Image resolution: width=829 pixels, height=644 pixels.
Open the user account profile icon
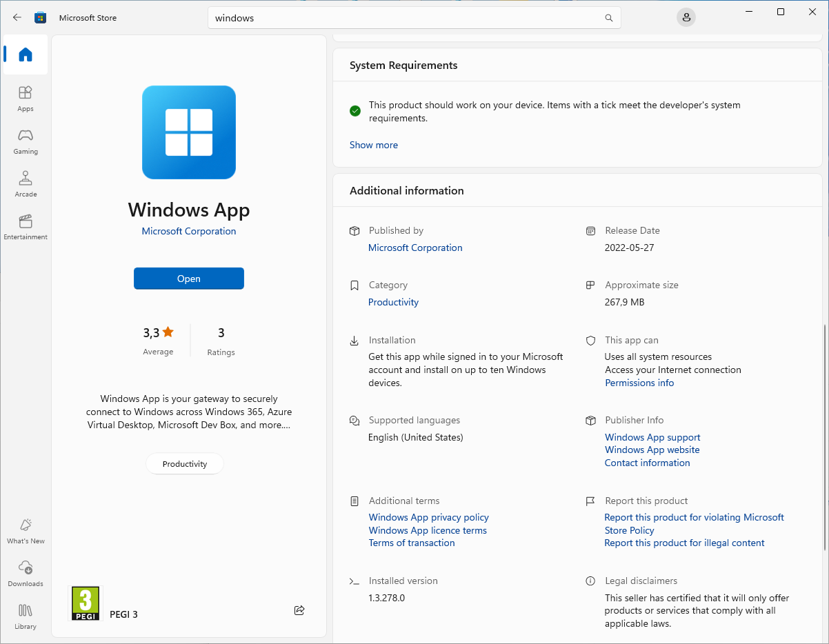[686, 18]
